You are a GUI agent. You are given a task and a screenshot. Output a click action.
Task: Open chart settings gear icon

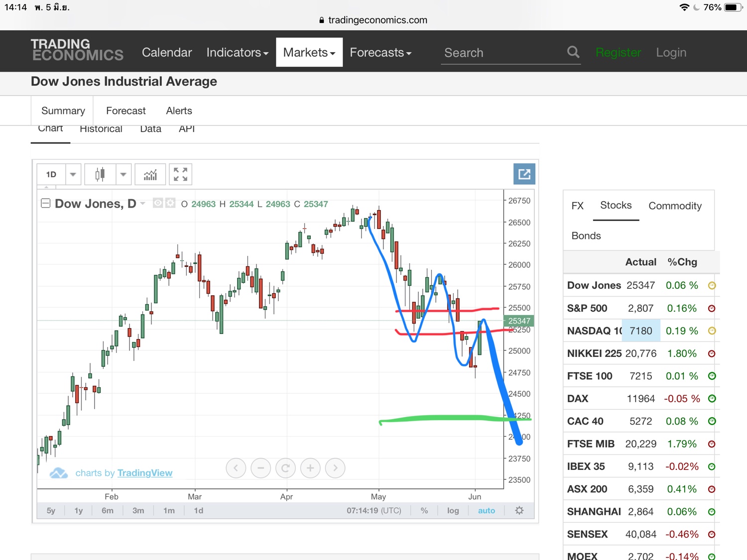519,510
